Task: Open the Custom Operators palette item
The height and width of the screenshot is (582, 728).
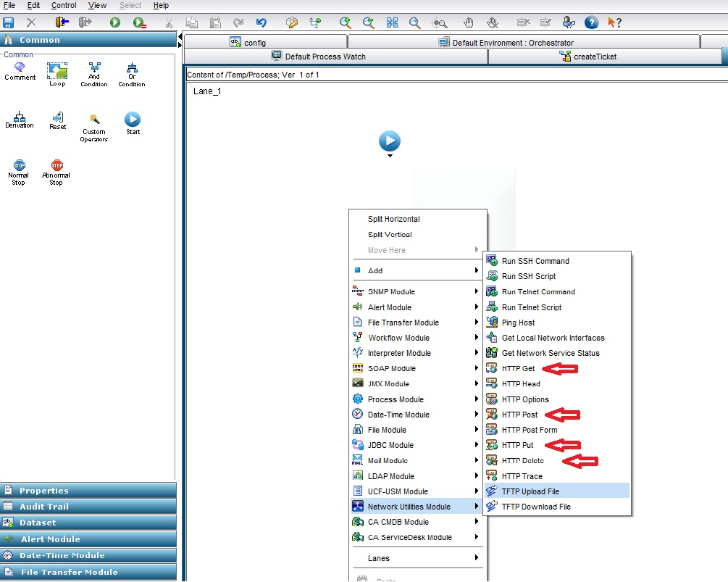Action: pos(93,123)
